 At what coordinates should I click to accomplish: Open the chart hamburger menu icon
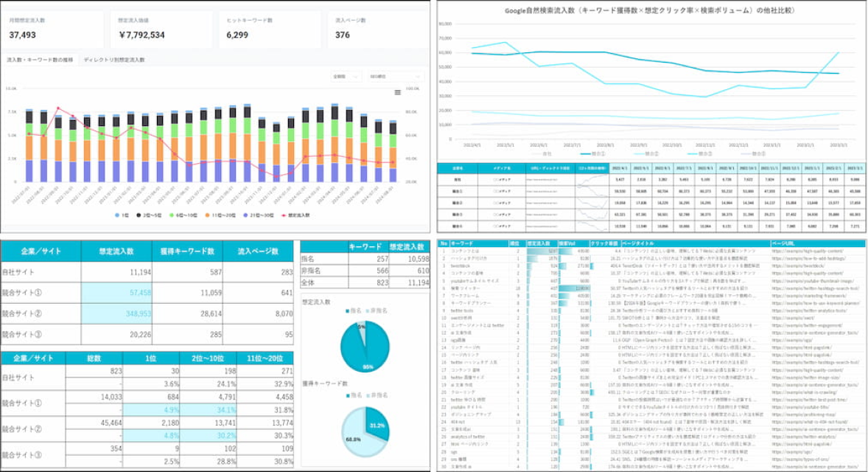[397, 92]
